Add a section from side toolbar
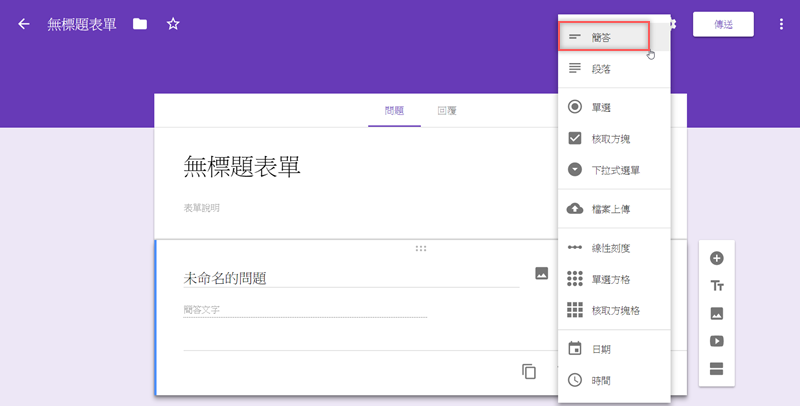Image resolution: width=800 pixels, height=406 pixels. coord(716,369)
